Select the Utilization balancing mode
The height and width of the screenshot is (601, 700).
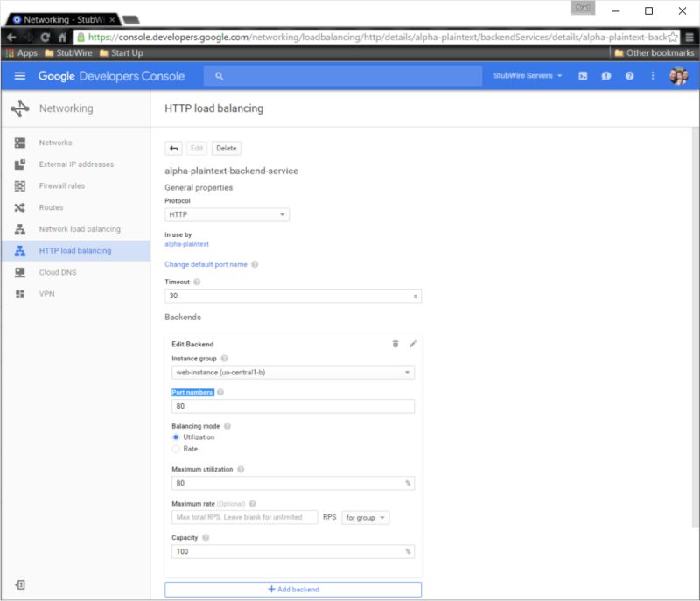pyautogui.click(x=174, y=437)
